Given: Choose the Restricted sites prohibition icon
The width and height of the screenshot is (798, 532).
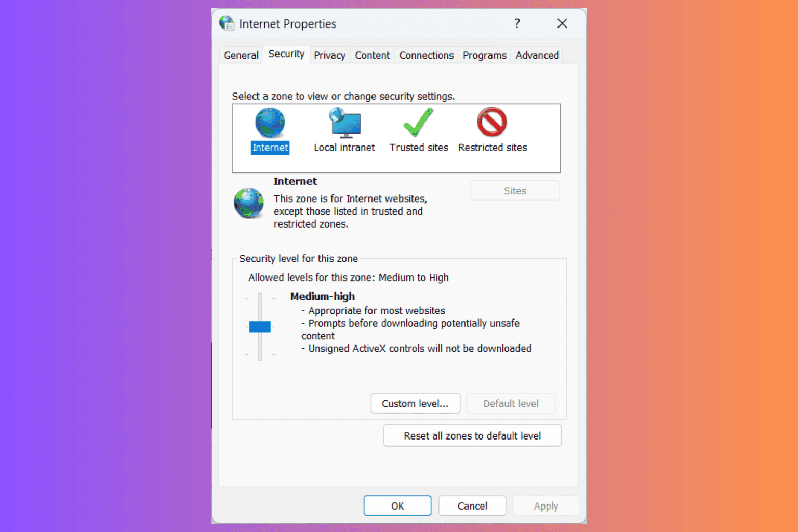Looking at the screenshot, I should [492, 122].
